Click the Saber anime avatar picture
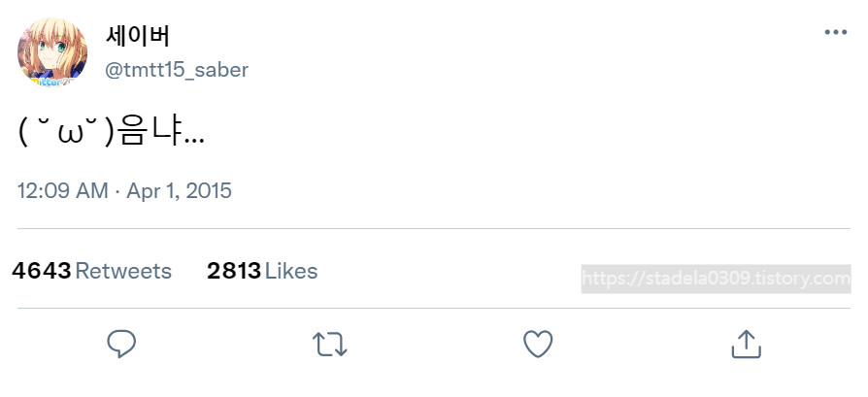 click(52, 52)
